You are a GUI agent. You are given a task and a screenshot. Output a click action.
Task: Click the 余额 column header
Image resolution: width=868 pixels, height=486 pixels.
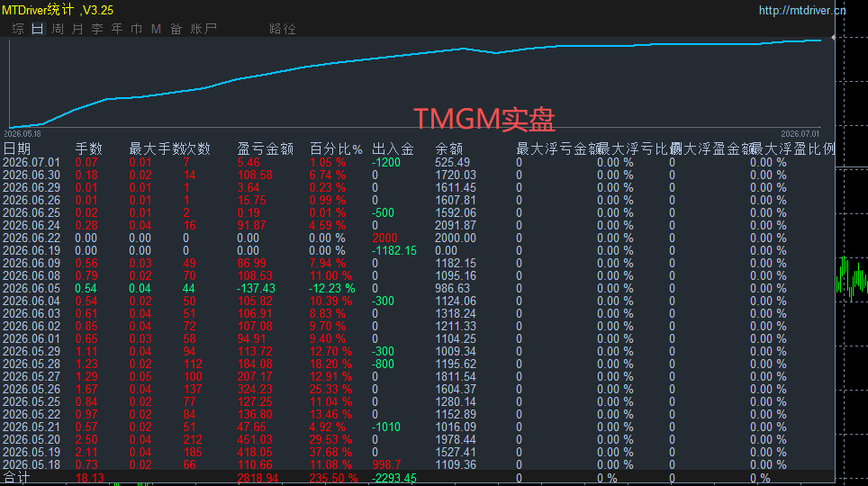tap(449, 148)
